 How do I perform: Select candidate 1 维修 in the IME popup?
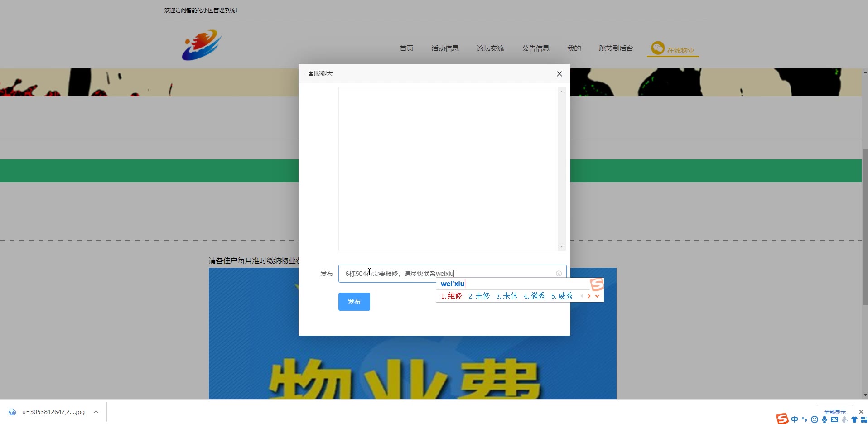click(x=452, y=296)
